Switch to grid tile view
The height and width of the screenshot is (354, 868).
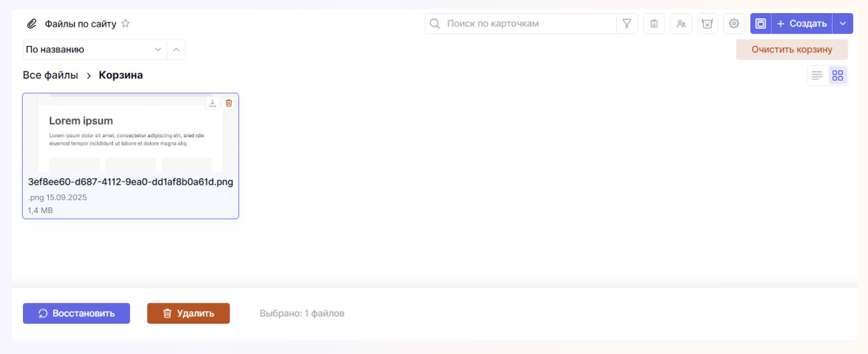pos(837,75)
